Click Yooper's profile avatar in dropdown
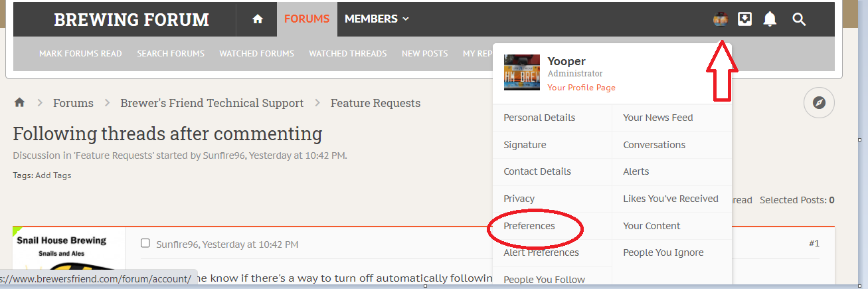 [x=522, y=73]
